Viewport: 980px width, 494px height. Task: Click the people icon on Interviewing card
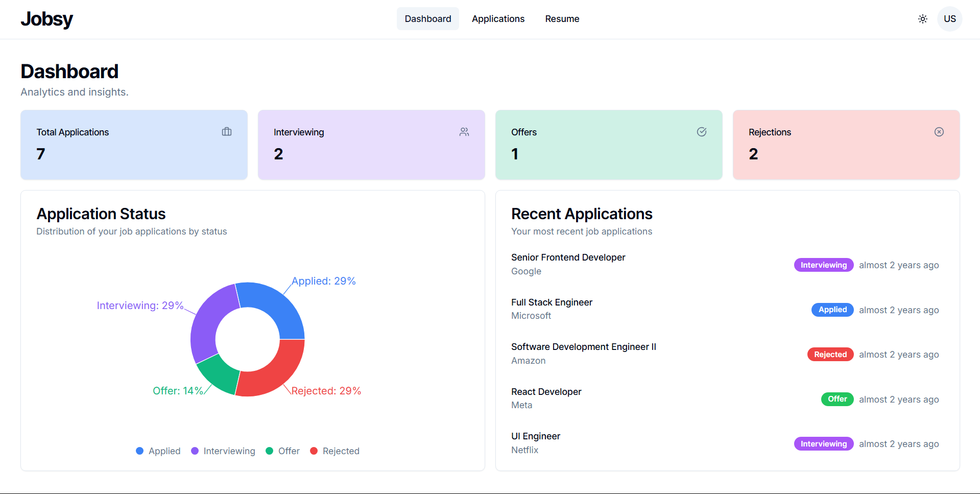click(464, 132)
